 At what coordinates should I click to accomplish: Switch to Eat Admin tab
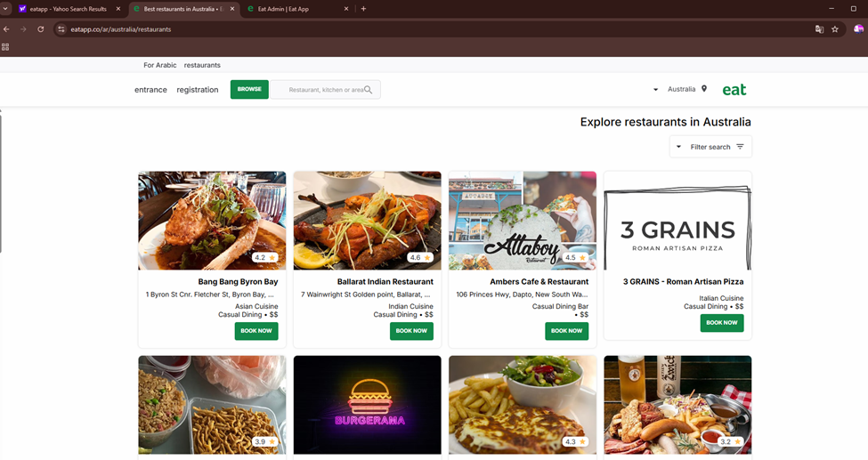point(297,9)
